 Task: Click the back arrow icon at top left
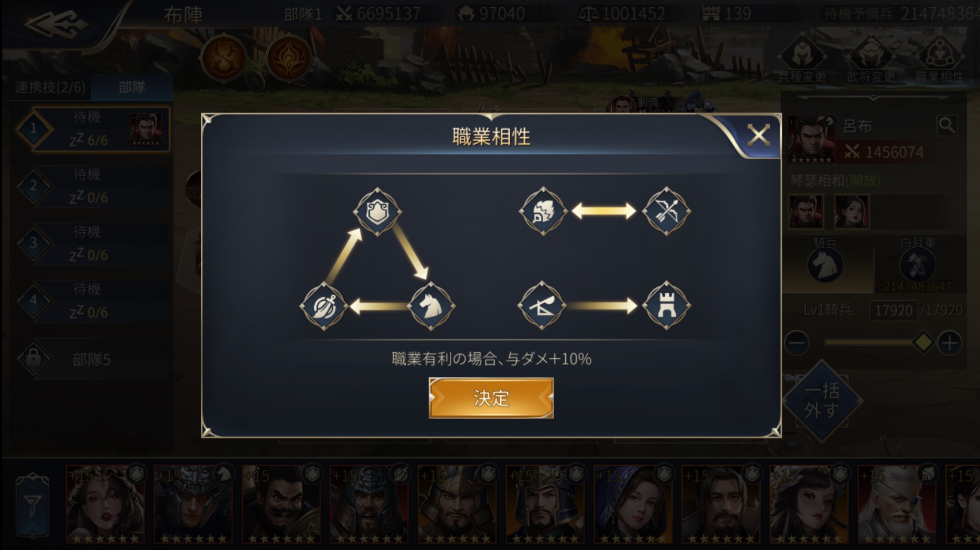point(55,24)
